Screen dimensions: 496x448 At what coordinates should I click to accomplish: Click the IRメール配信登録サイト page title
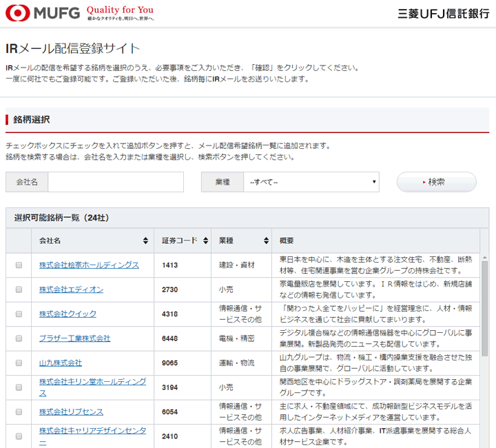pos(72,48)
